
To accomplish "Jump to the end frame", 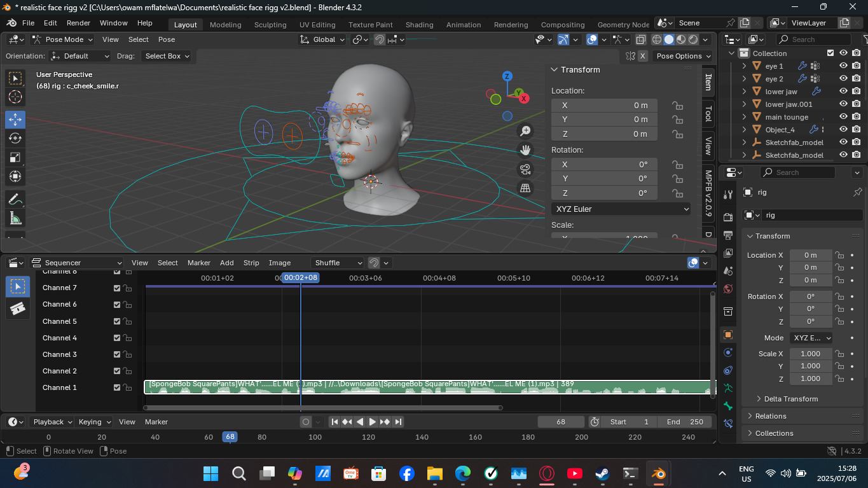I will (398, 421).
